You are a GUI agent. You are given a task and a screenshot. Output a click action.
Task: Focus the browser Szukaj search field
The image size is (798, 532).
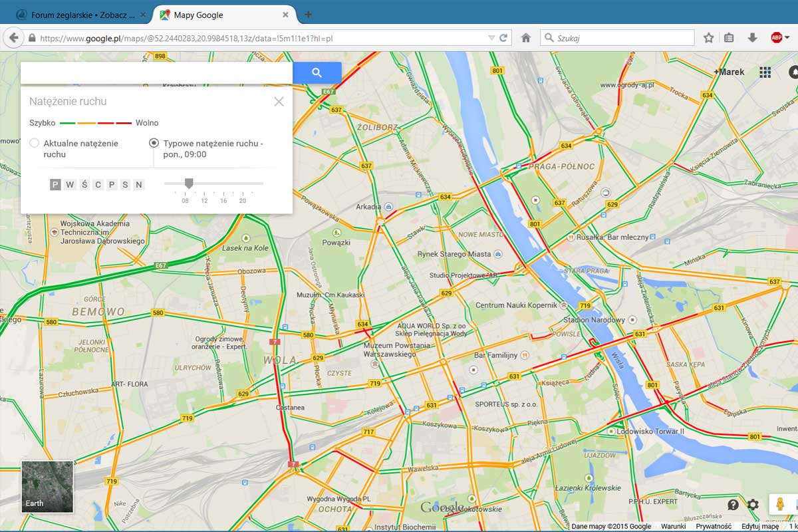pyautogui.click(x=617, y=39)
